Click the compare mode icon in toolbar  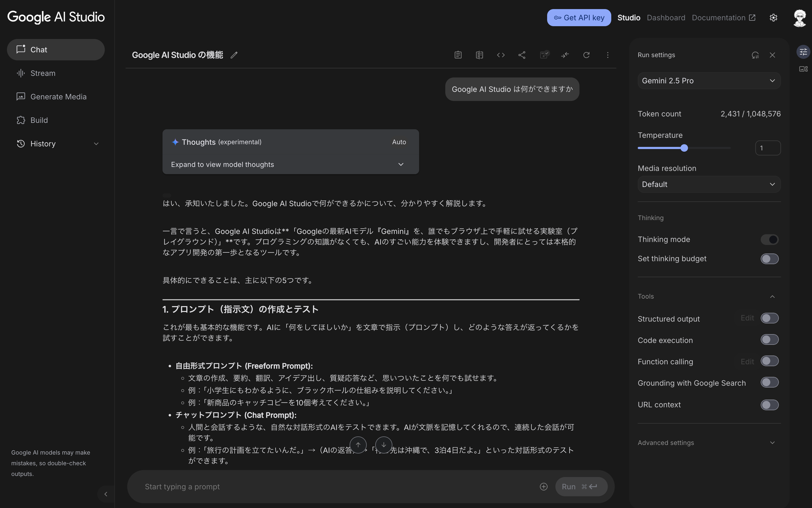tap(480, 55)
